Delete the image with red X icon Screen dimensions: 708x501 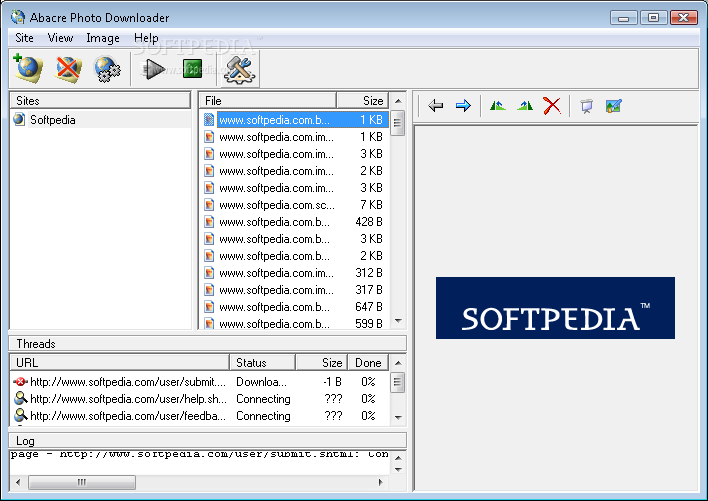point(552,106)
